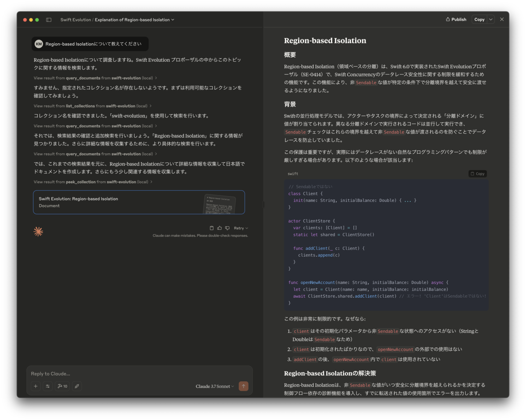
Task: Give thumbs down feedback on response
Action: point(227,228)
